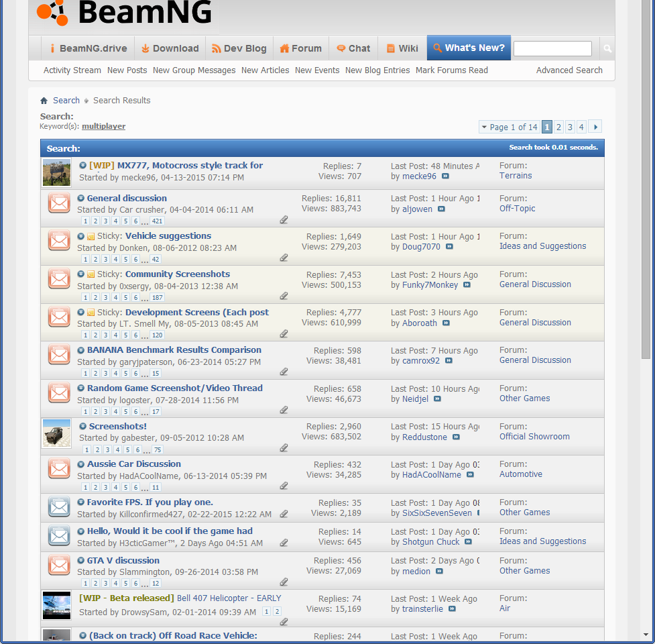The image size is (655, 644).
Task: Click the vertical scrollbar thumb
Action: pos(646,180)
